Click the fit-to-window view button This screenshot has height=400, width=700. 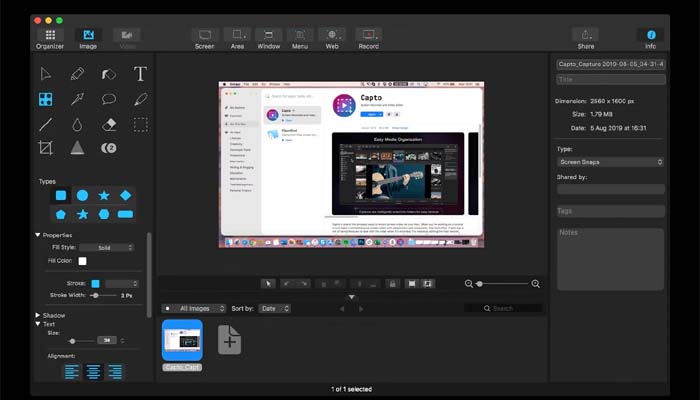[412, 283]
